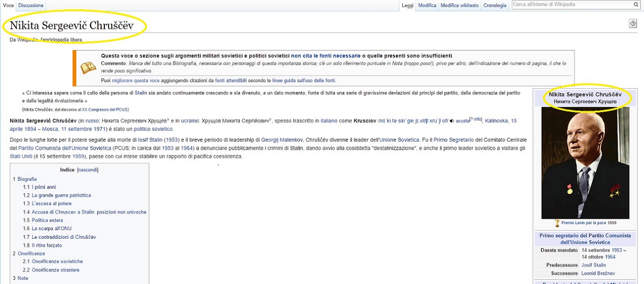Open infobox predecessor 'Josif Stalin' link
This screenshot has width=644, height=284.
[x=593, y=265]
